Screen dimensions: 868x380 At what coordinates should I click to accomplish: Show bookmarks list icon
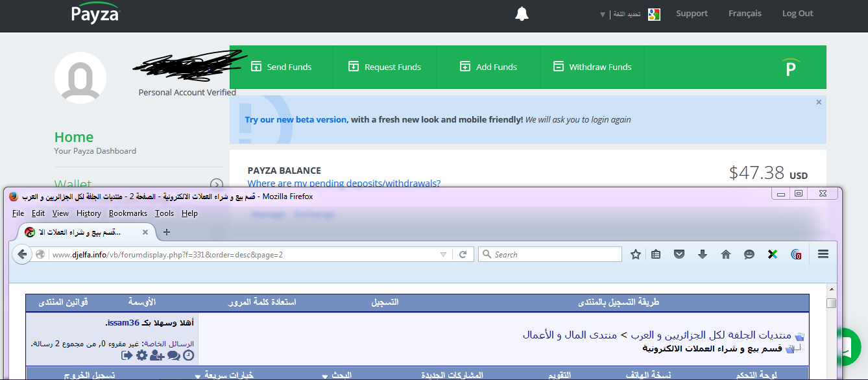pyautogui.click(x=656, y=255)
